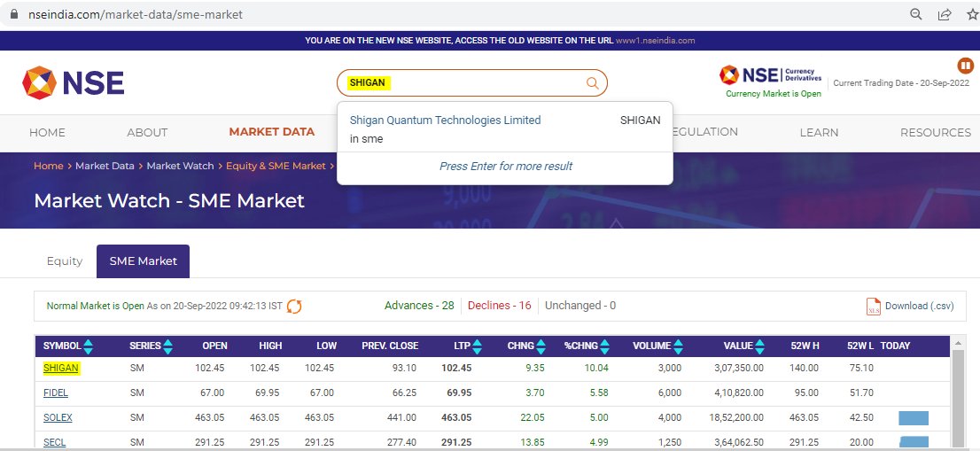980x451 pixels.
Task: Click Market Watch breadcrumb
Action: tap(180, 167)
